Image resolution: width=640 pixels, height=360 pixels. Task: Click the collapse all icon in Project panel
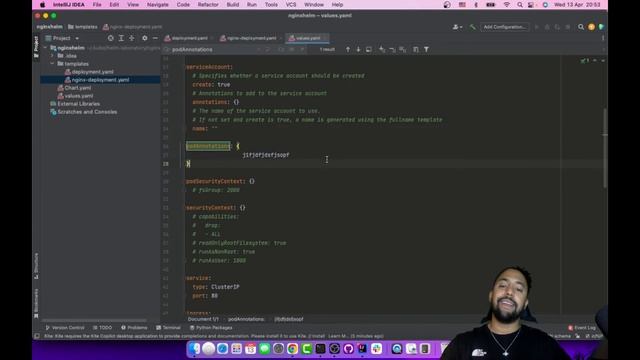pyautogui.click(x=132, y=38)
